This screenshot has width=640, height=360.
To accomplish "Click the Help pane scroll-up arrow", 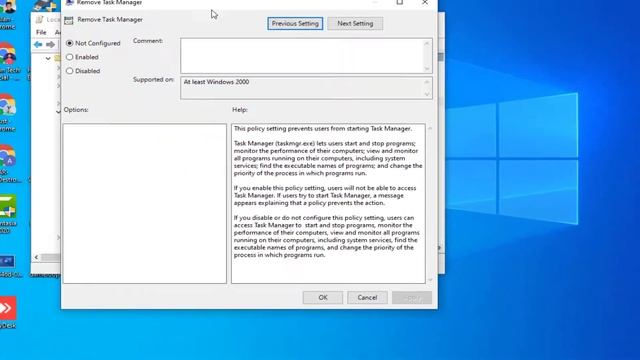I will coord(430,128).
